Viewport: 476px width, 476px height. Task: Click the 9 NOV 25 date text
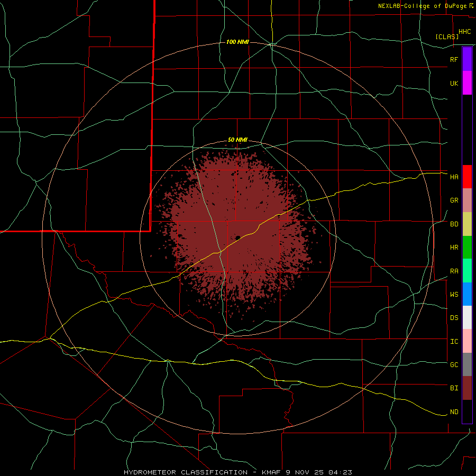coord(305,472)
